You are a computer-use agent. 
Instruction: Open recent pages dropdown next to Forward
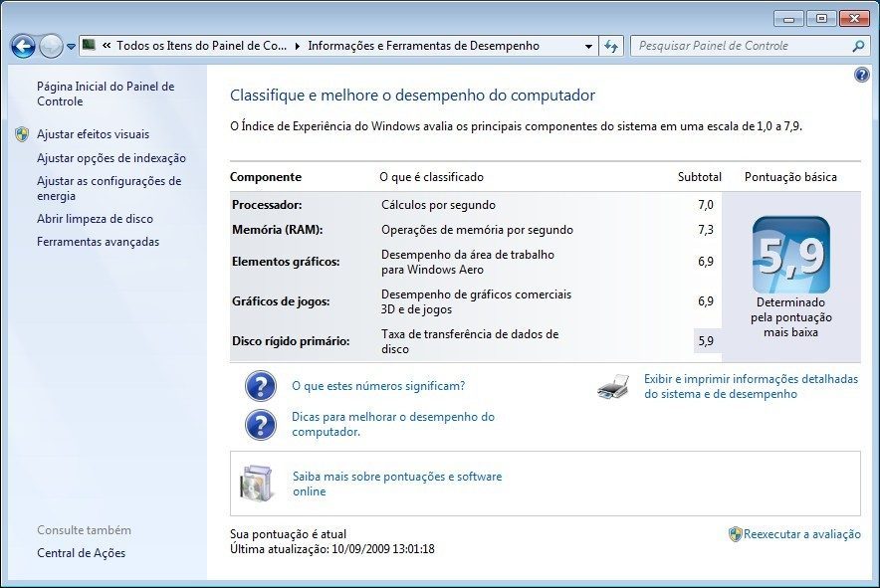[x=71, y=47]
